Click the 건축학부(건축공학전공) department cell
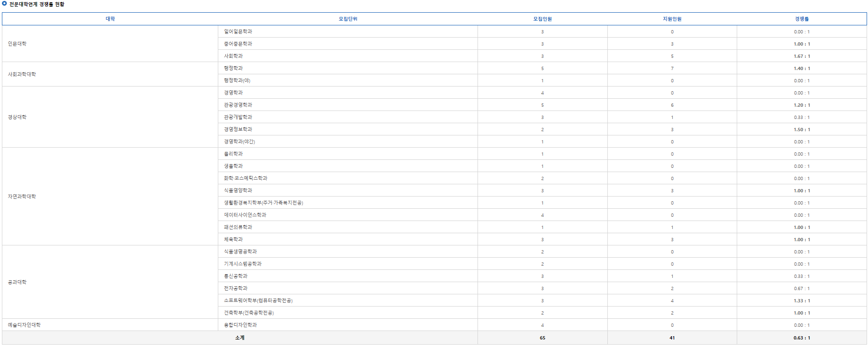 pos(348,313)
